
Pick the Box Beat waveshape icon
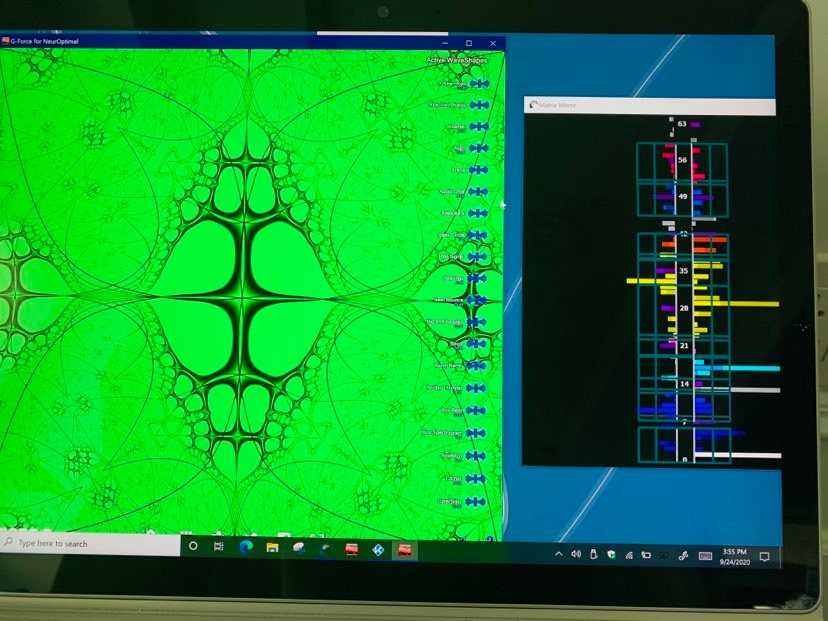click(x=476, y=410)
